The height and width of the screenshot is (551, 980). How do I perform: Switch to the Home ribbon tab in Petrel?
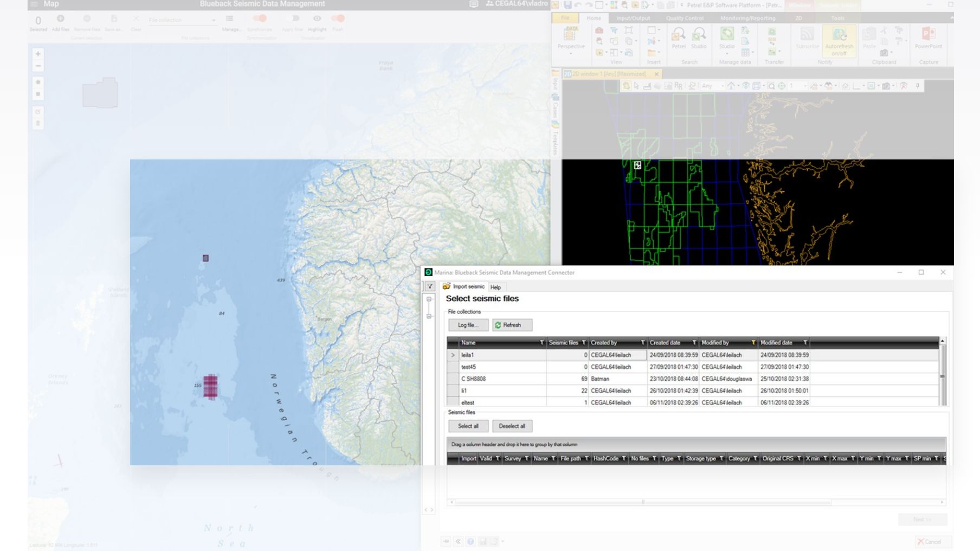(594, 18)
